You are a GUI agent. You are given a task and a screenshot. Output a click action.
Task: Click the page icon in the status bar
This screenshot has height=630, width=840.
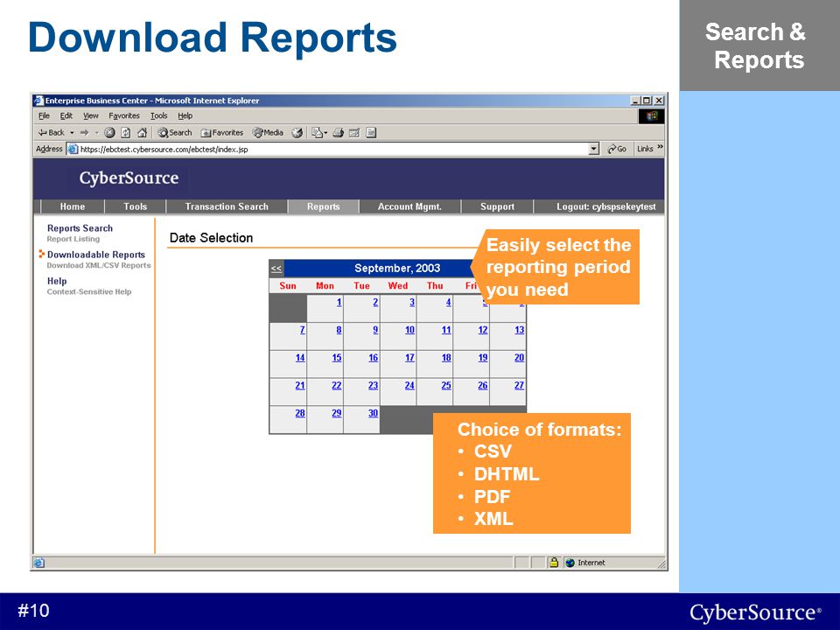39,563
